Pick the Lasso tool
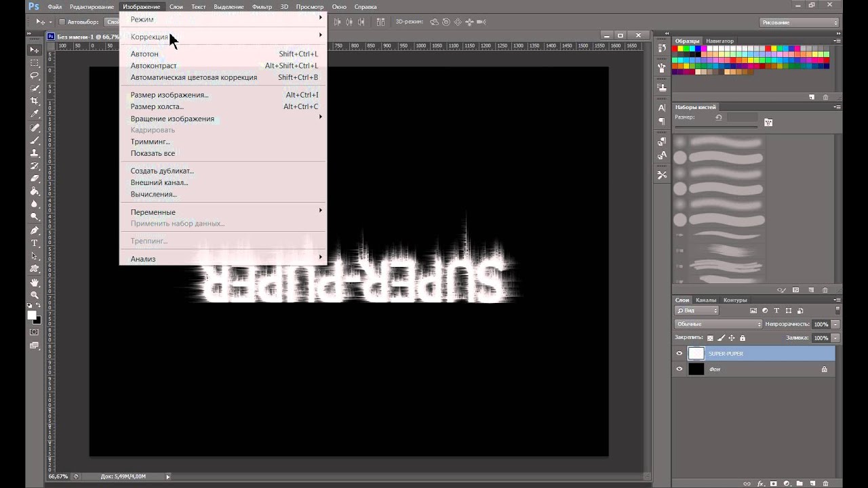The height and width of the screenshot is (488, 868). 35,76
